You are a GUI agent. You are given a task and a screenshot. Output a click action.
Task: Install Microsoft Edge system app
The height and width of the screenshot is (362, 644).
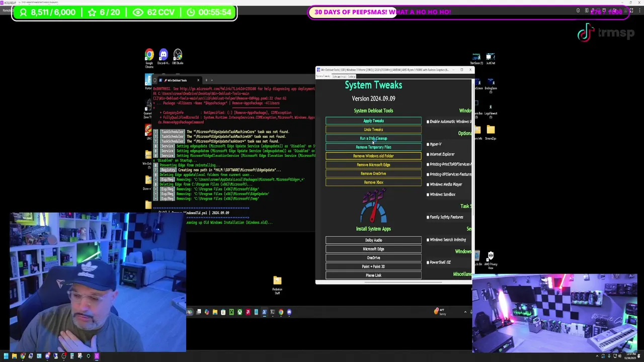click(373, 249)
